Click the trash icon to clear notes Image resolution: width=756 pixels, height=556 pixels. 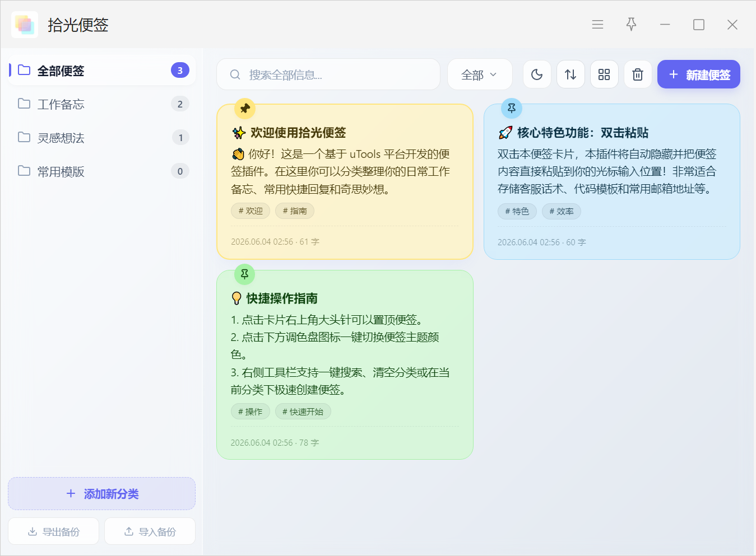[x=638, y=74]
